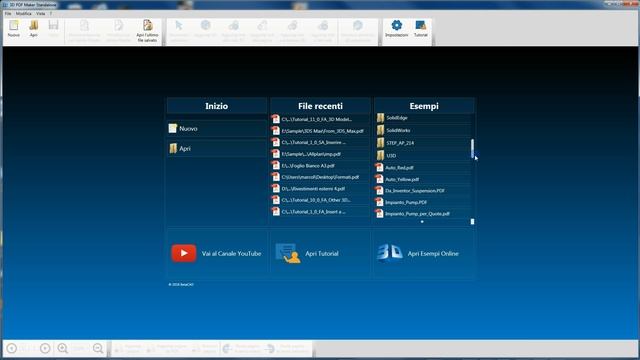Open recent file Desktop\Formati.pdf
This screenshot has width=640, height=360.
pos(320,177)
